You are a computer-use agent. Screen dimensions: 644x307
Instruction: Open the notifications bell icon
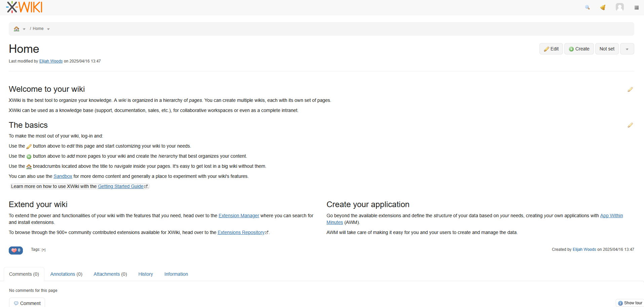(x=603, y=7)
